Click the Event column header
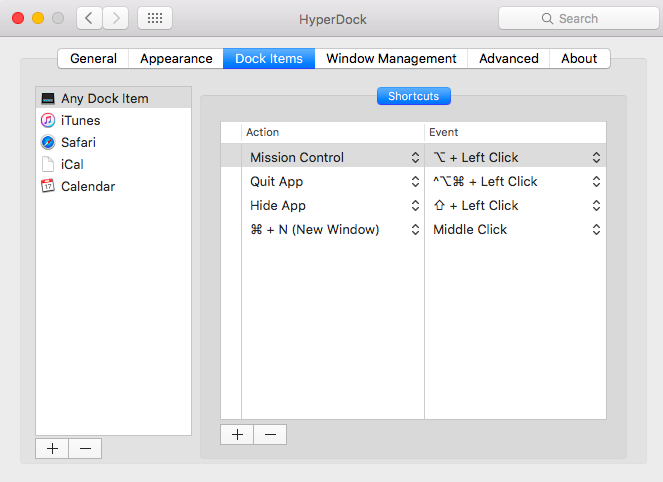Viewport: 663px width, 482px height. [515, 132]
